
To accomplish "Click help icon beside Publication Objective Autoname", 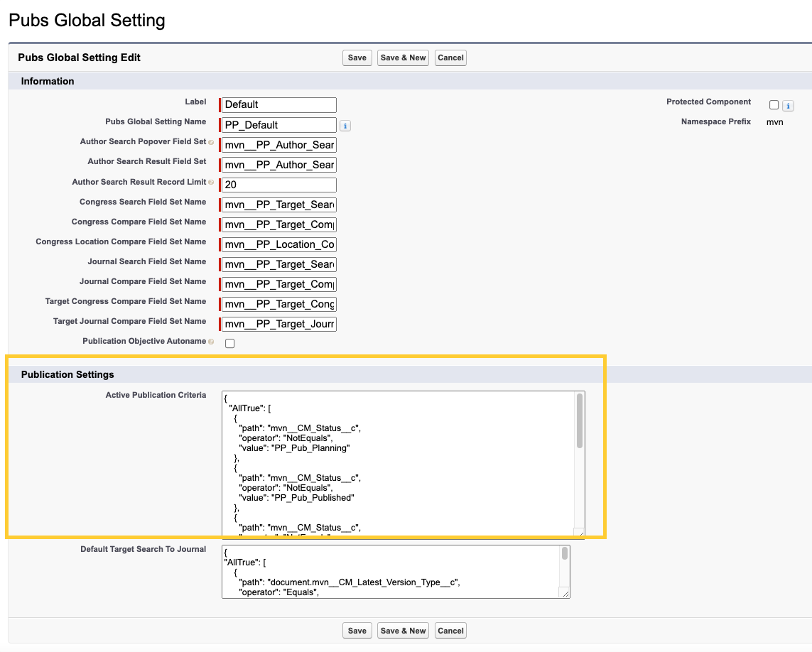I will pyautogui.click(x=211, y=342).
